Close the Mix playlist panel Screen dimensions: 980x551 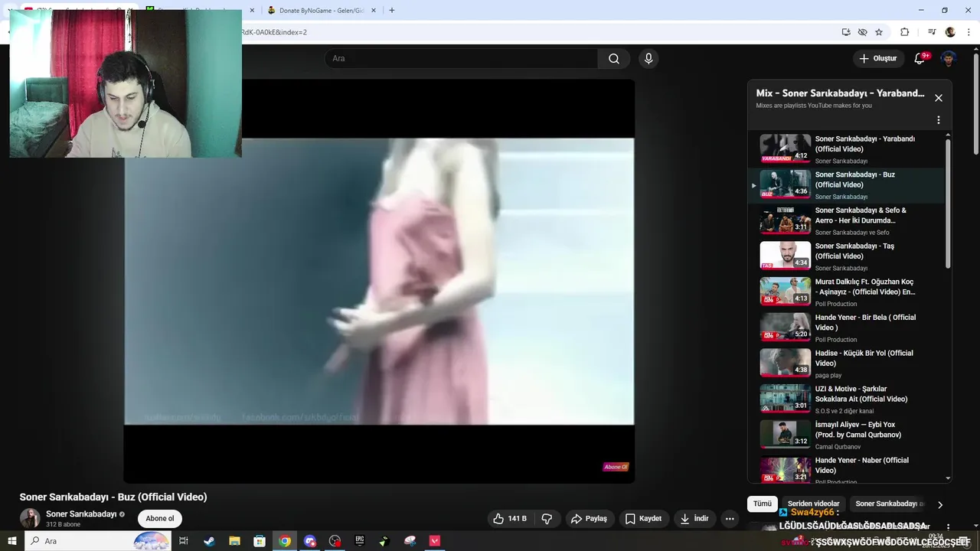(x=939, y=98)
